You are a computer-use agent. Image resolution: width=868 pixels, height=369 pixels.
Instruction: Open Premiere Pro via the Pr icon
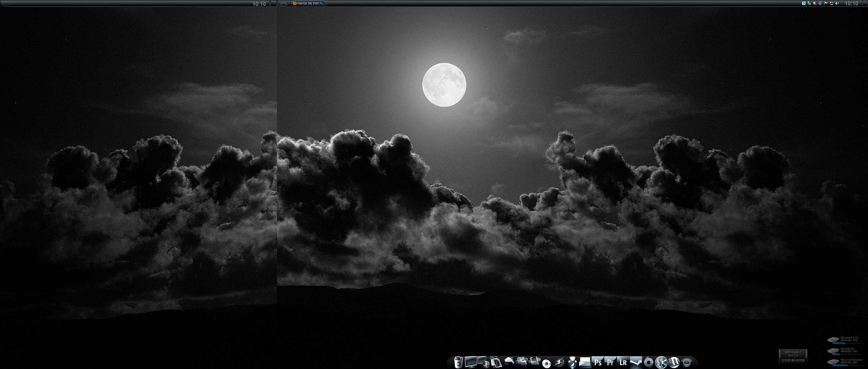610,362
